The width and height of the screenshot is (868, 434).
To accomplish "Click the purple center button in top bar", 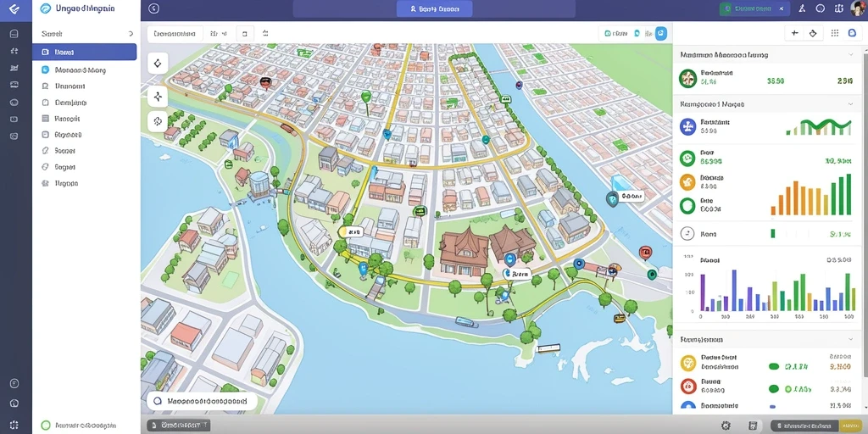I will tap(435, 8).
